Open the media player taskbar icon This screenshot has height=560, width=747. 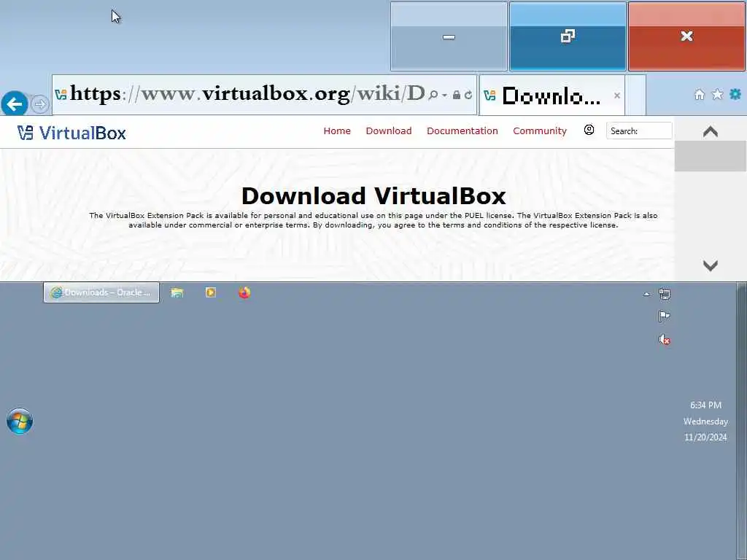[x=211, y=292]
